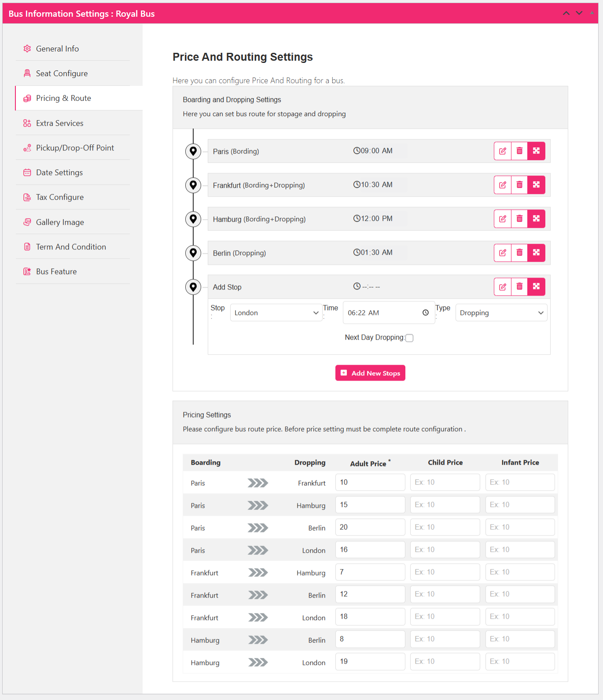Click edit icon for Paris stop
The image size is (603, 700).
[x=502, y=151]
